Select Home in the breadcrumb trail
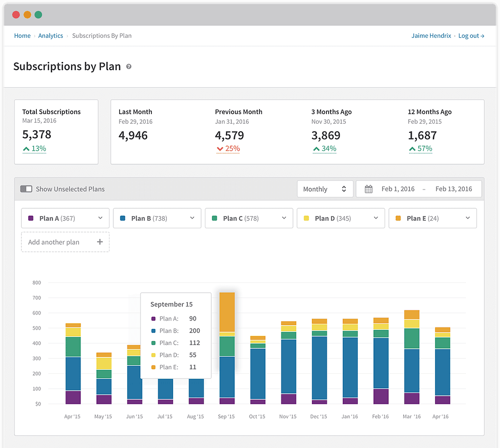 (22, 35)
